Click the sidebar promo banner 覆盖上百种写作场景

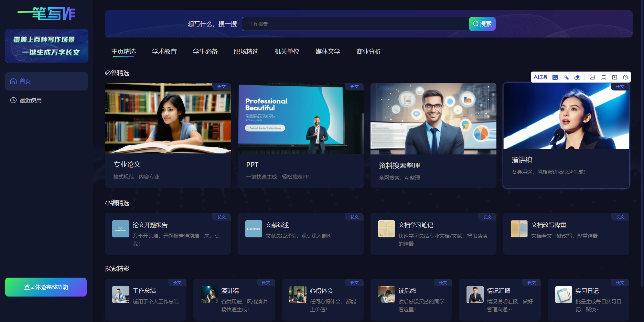click(46, 46)
